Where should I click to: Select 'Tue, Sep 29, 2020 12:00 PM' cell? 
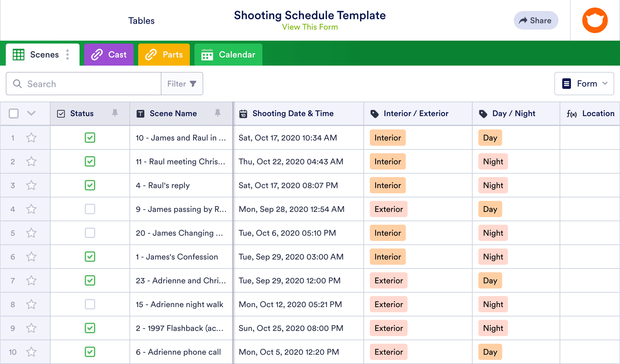click(299, 280)
